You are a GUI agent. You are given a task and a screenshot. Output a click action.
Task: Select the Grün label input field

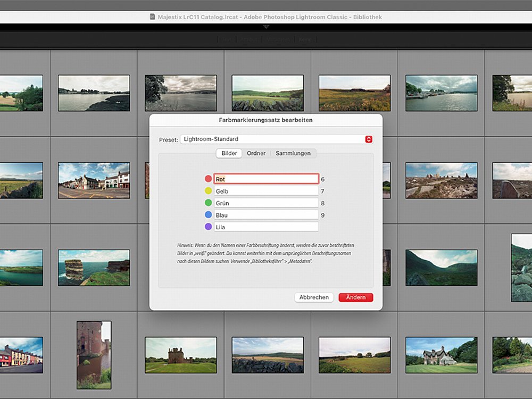[266, 203]
